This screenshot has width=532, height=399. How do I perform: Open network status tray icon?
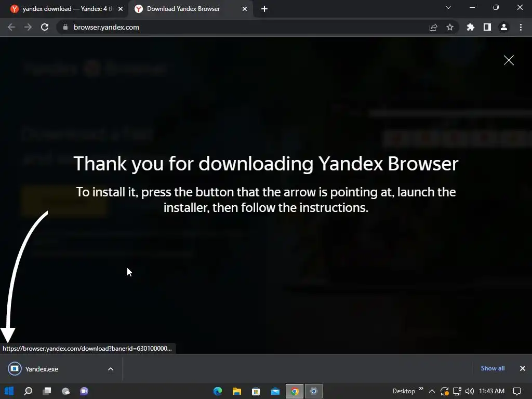457,391
